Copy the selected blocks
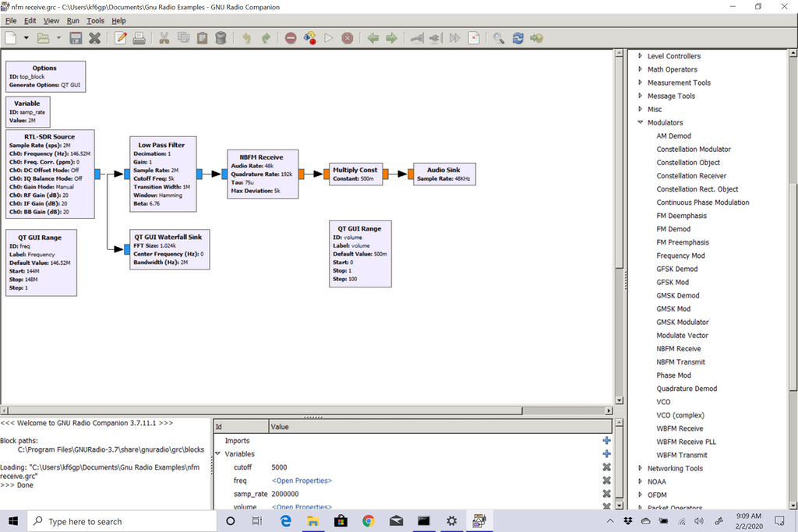798x532 pixels. pyautogui.click(x=183, y=38)
